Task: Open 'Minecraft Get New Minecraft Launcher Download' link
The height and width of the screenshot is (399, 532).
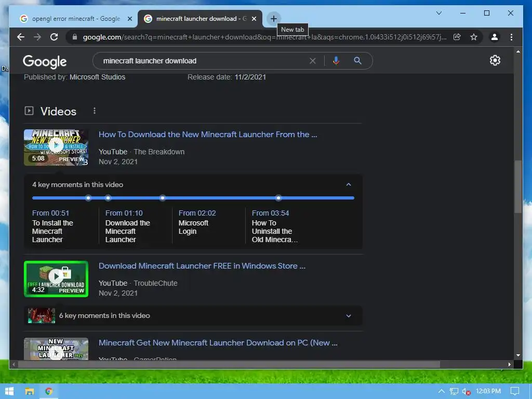Action: [218, 343]
